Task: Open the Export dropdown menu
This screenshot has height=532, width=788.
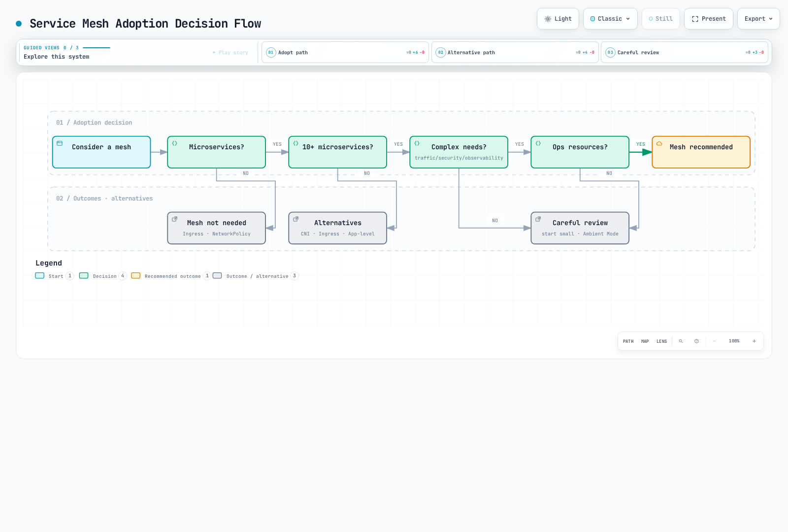Action: tap(758, 19)
